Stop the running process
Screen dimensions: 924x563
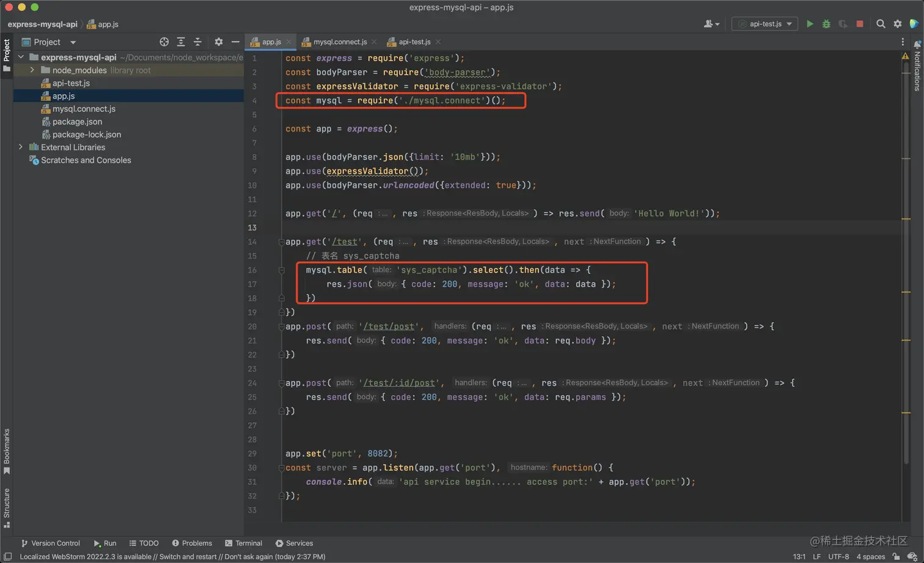pyautogui.click(x=860, y=24)
